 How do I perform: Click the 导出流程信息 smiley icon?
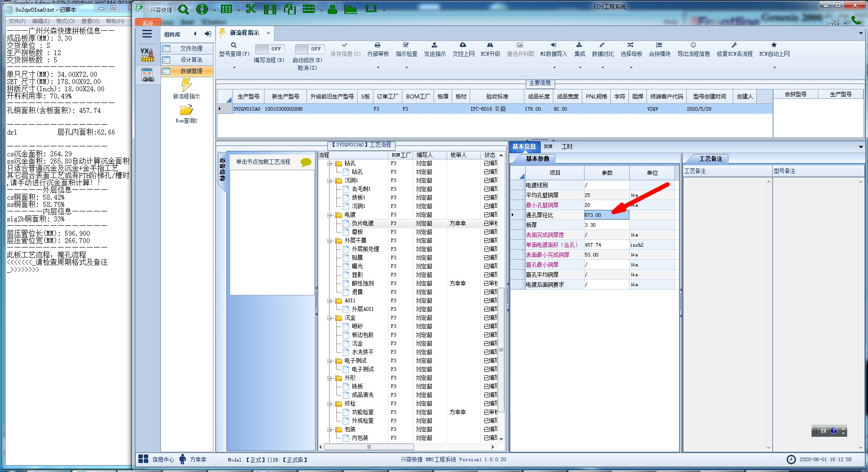pos(693,45)
